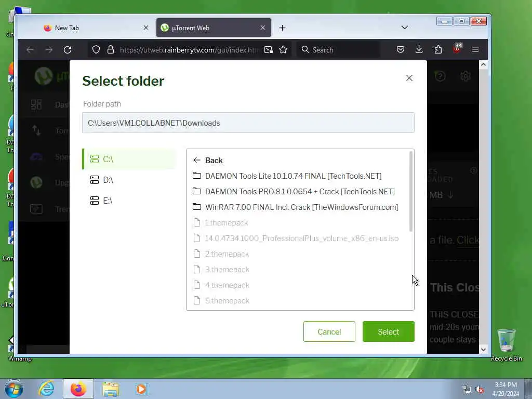Screen dimensions: 532x399
Task: Click the URL address bar
Action: click(x=189, y=50)
